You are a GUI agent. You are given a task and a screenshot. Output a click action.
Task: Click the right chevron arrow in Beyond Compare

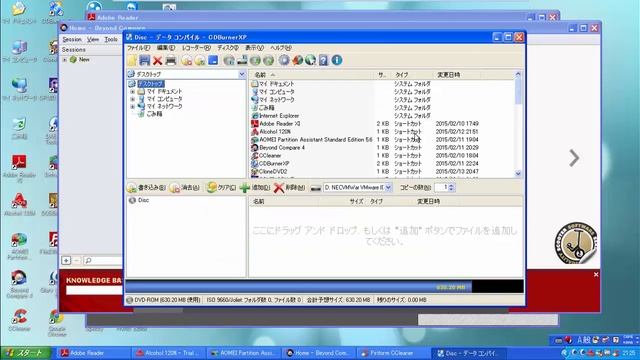[x=574, y=158]
